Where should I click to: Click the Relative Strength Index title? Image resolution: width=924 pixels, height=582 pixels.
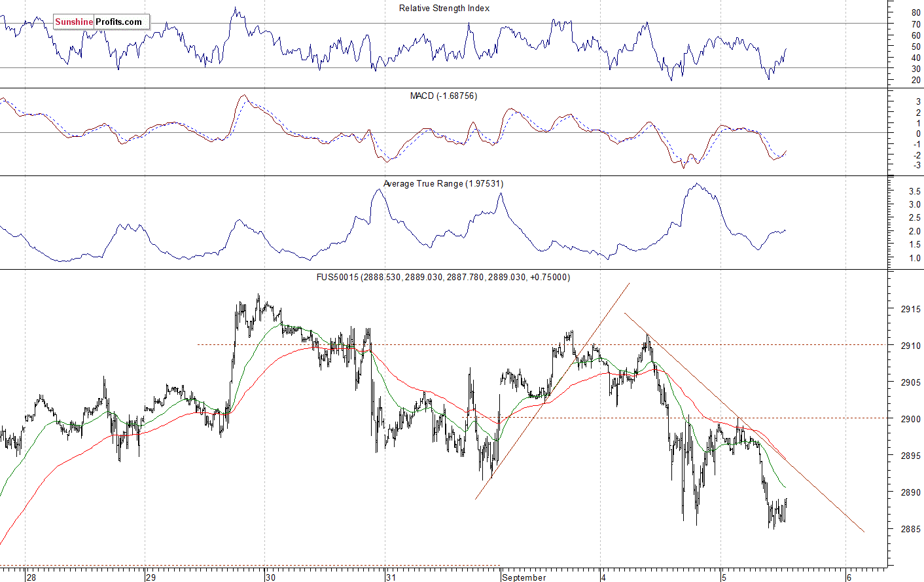pyautogui.click(x=444, y=9)
